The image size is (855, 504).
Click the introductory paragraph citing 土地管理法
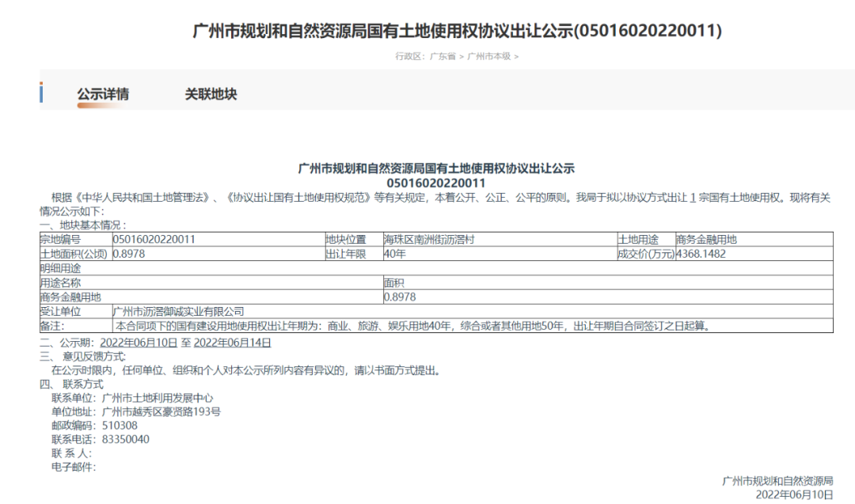[435, 204]
